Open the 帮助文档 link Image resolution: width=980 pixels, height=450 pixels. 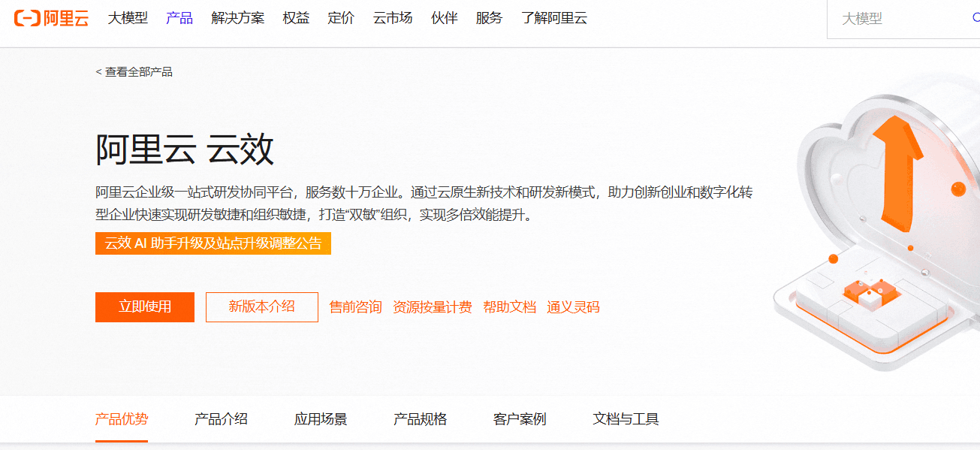point(510,307)
